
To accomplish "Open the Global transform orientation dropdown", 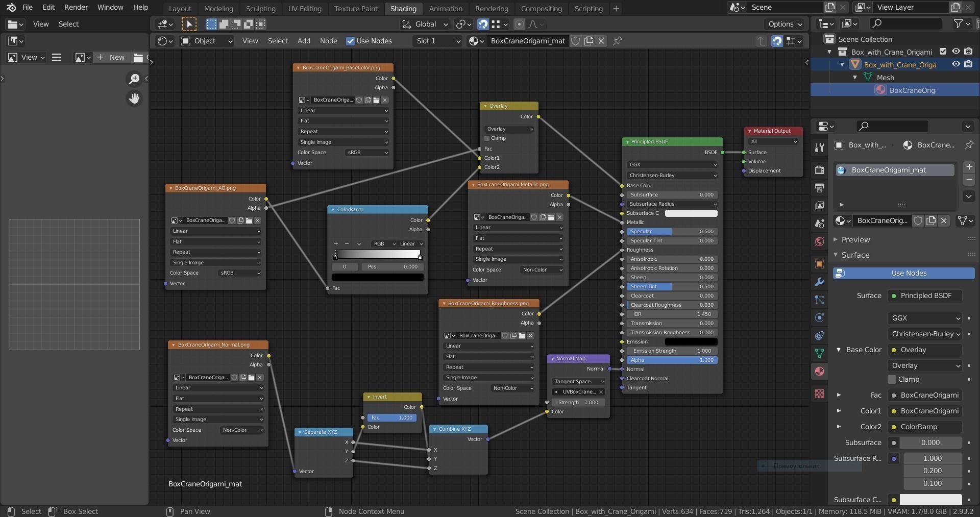I will click(x=425, y=24).
